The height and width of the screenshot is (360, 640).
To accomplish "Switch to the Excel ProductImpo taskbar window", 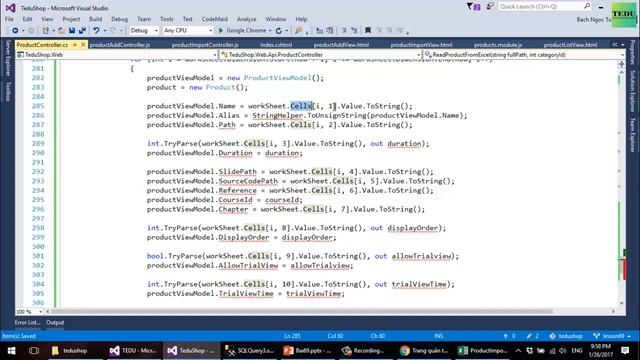I will click(x=483, y=351).
